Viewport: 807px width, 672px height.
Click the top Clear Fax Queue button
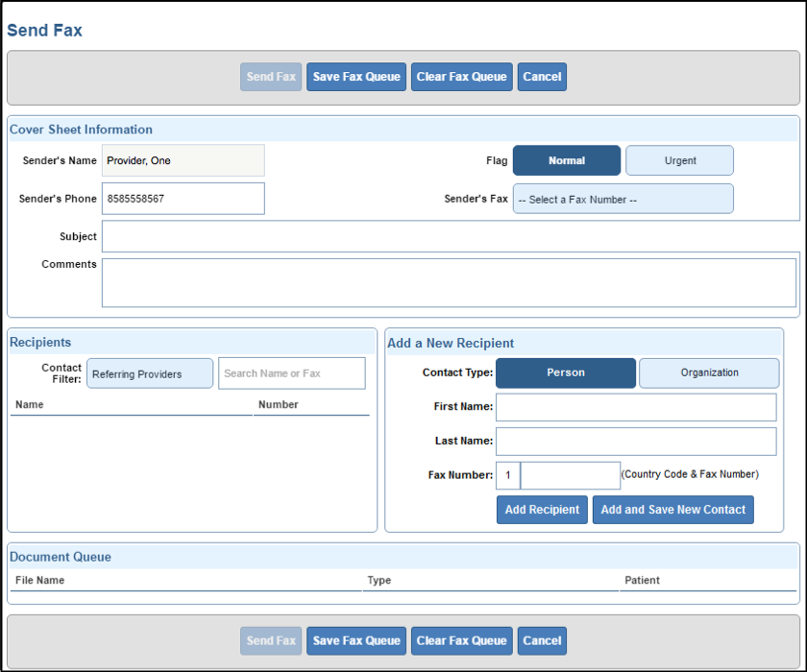(x=462, y=77)
